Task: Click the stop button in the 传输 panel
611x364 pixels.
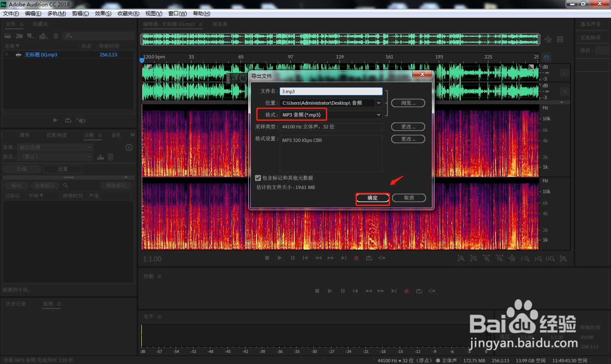Action: 317,291
